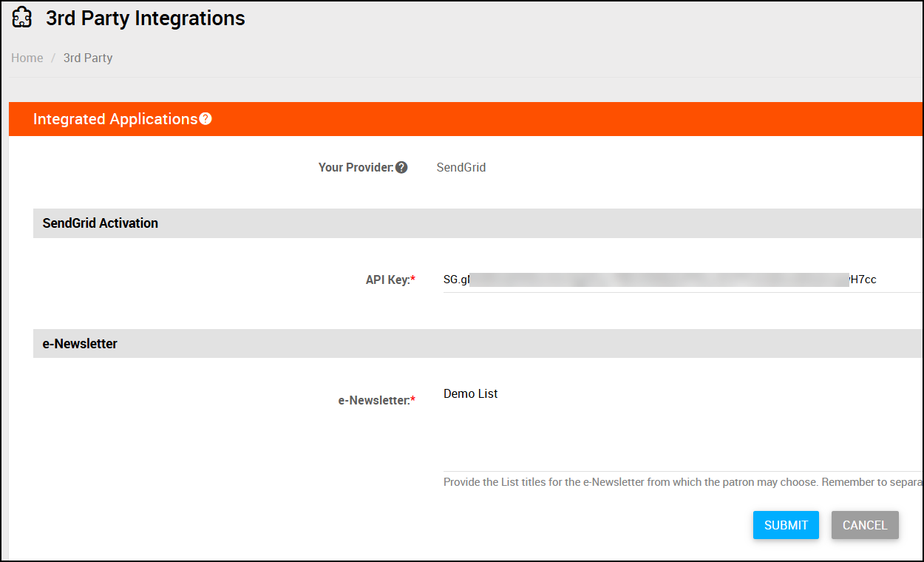Click the Integrated Applications panel title
924x562 pixels.
(x=115, y=119)
